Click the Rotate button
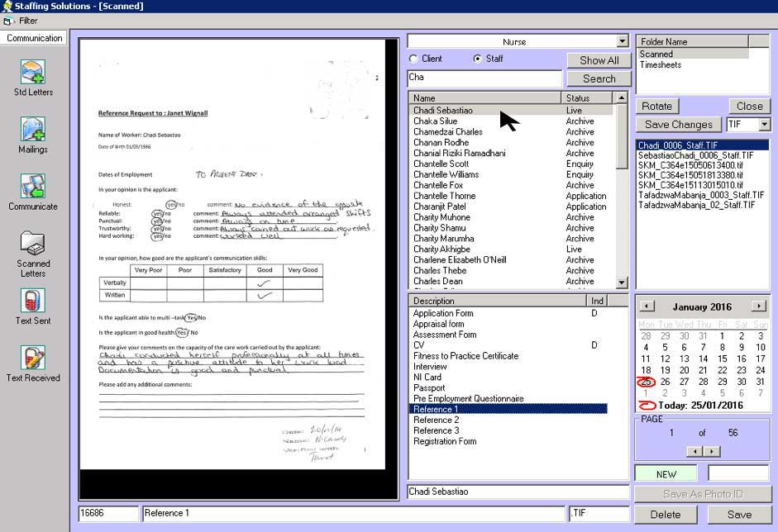778x532 pixels. pyautogui.click(x=657, y=106)
